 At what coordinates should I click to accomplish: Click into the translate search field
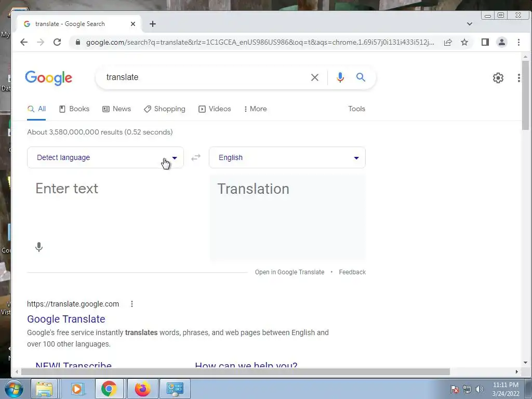204,77
